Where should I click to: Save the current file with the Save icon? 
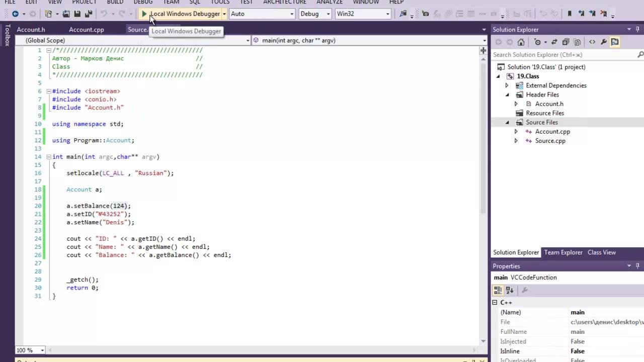pos(77,14)
